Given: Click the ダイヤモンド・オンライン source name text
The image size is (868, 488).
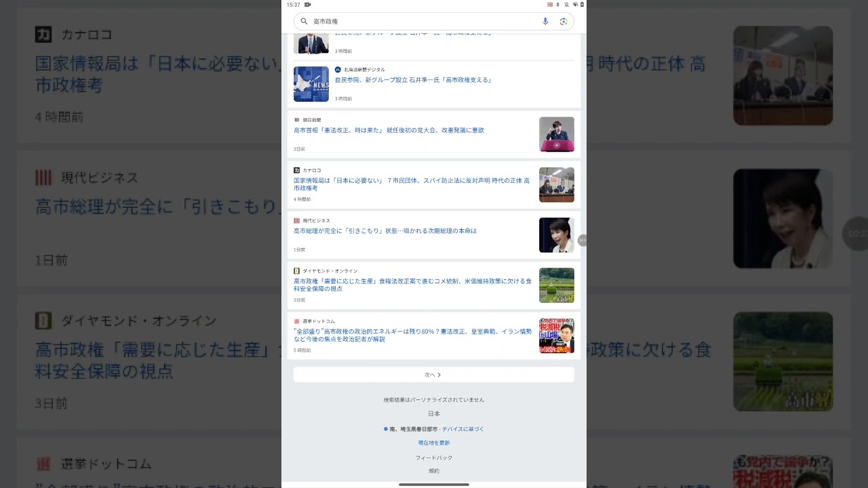Looking at the screenshot, I should (330, 271).
